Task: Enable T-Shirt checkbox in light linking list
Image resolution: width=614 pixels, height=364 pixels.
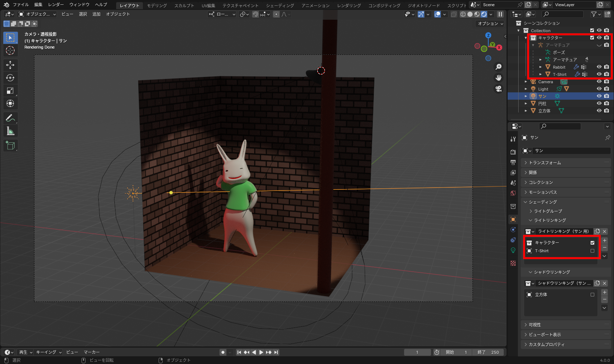Action: [592, 251]
